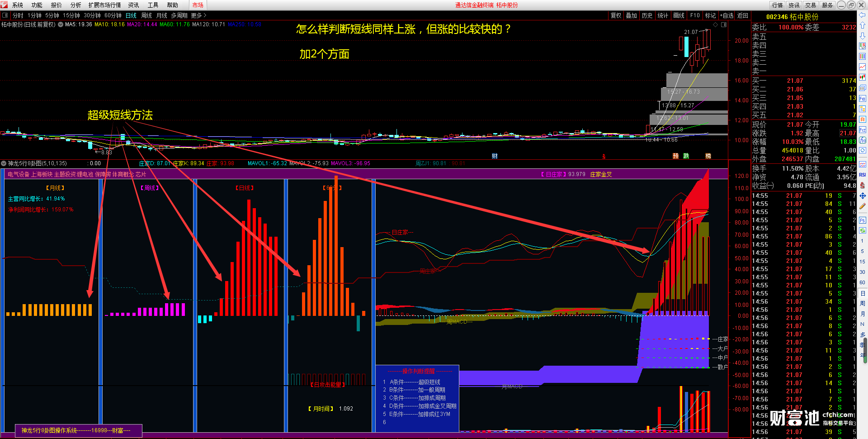Click the F10 company info sidebar icon

(863, 98)
